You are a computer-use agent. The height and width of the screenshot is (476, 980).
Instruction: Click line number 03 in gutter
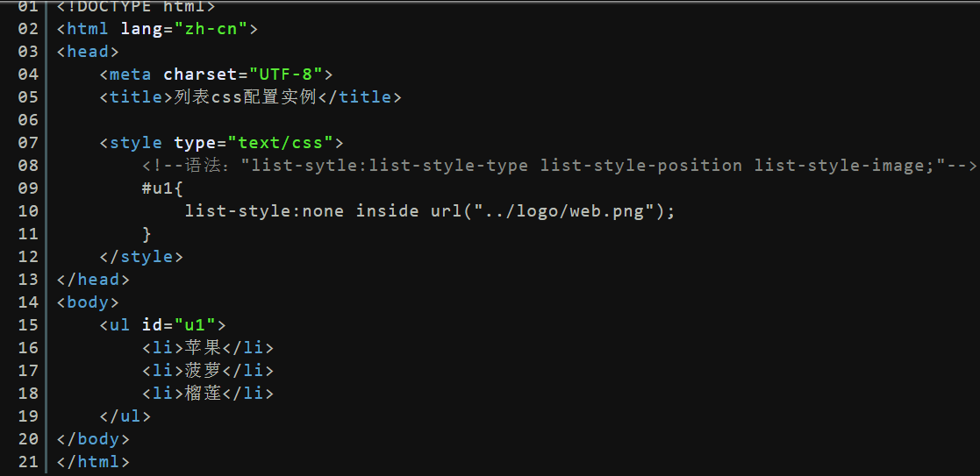(28, 51)
